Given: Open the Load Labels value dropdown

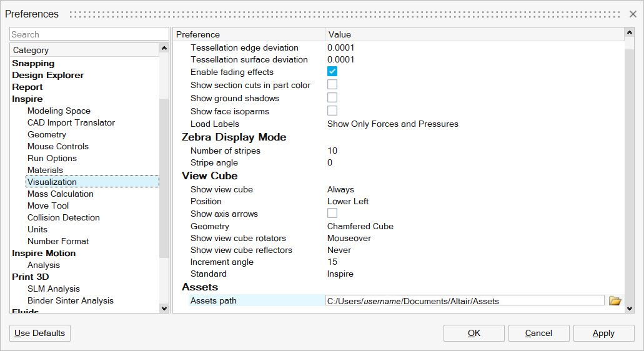Looking at the screenshot, I should (x=392, y=124).
